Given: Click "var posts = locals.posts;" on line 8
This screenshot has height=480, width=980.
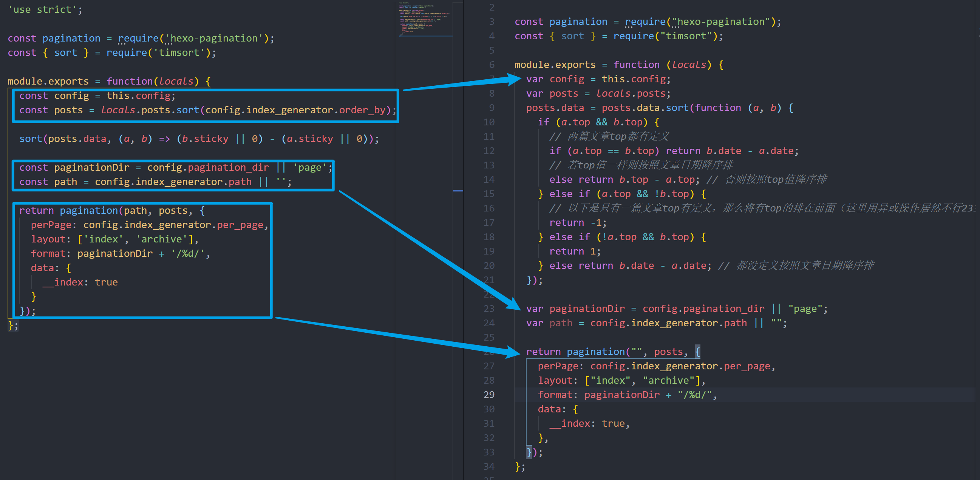Looking at the screenshot, I should (598, 94).
